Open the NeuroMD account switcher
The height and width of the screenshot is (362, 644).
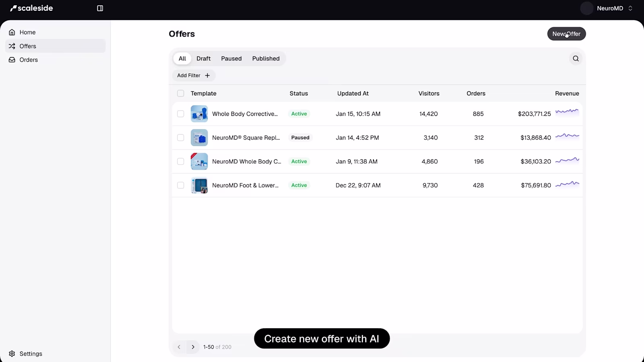point(607,8)
